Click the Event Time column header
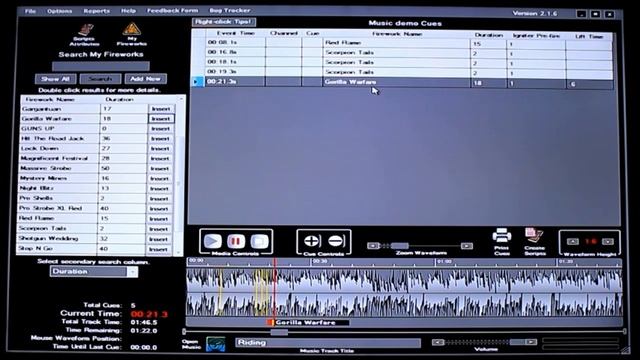Viewport: 640px width, 360px height. pos(236,33)
